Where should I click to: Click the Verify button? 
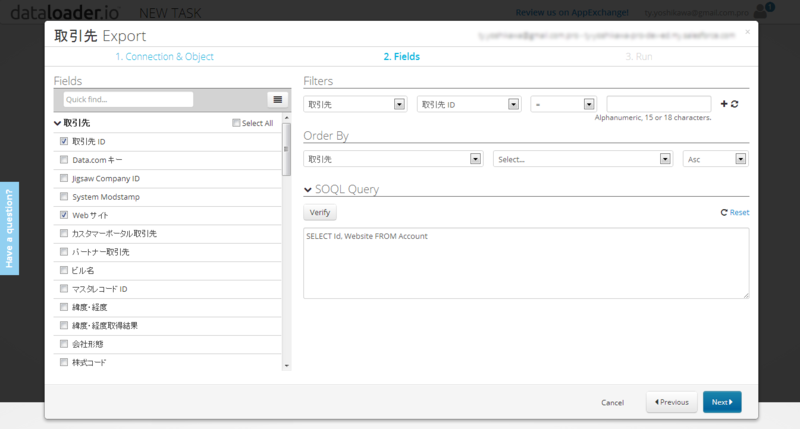pyautogui.click(x=320, y=212)
